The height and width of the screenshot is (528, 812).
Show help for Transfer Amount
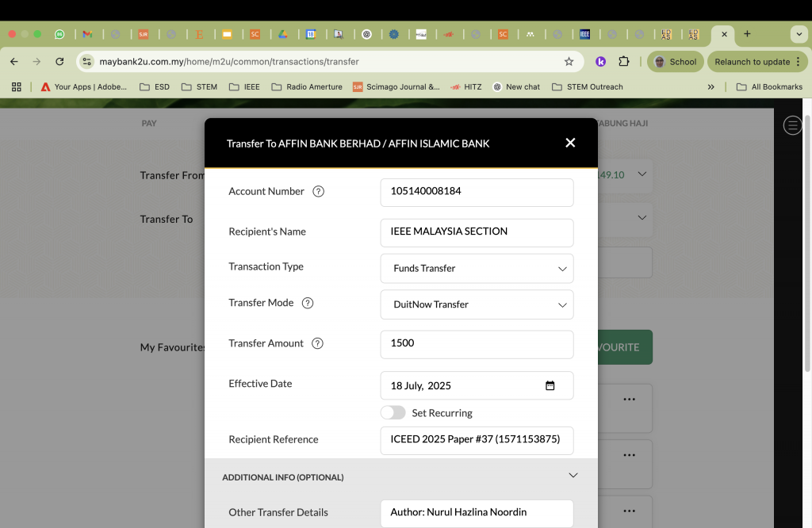click(317, 344)
